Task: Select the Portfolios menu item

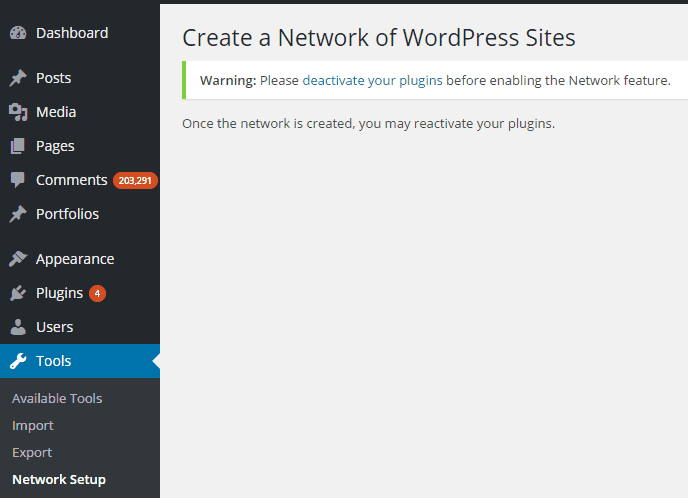Action: [x=68, y=214]
